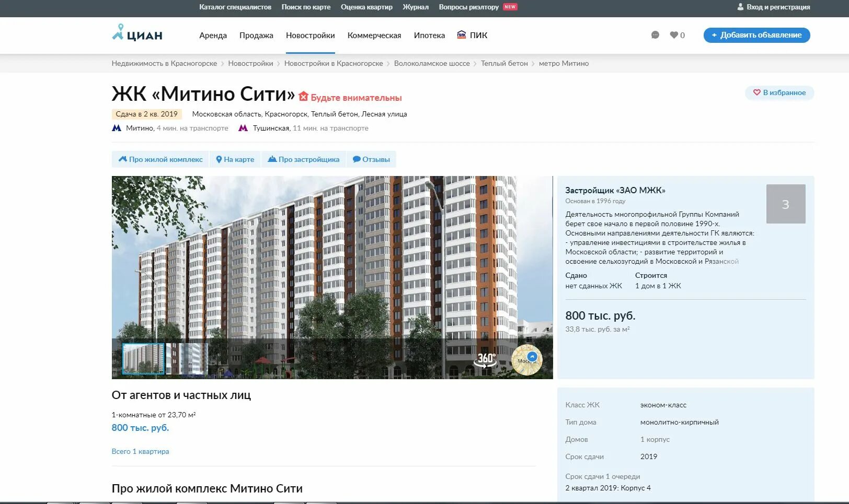Image resolution: width=849 pixels, height=504 pixels.
Task: Click the эконом-класс value
Action: [663, 405]
